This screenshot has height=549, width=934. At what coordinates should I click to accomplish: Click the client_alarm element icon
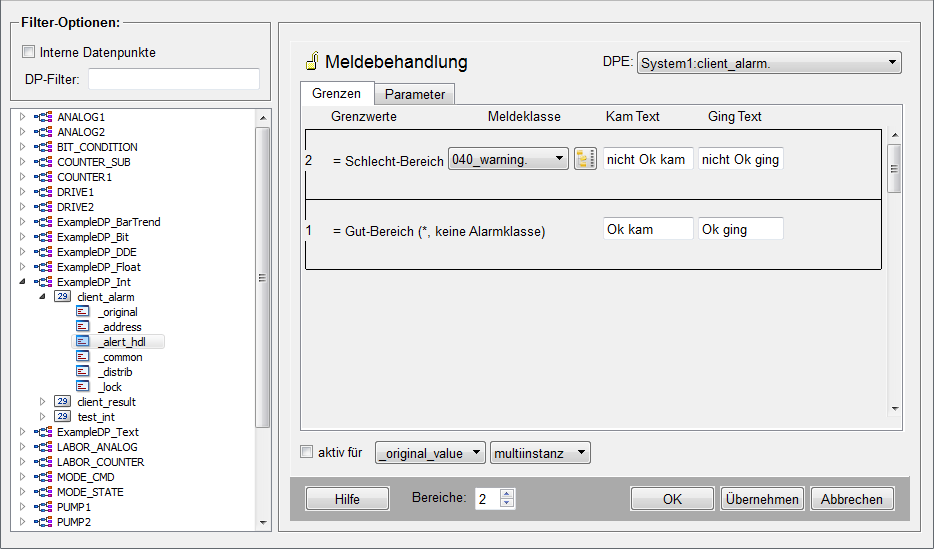(x=61, y=297)
